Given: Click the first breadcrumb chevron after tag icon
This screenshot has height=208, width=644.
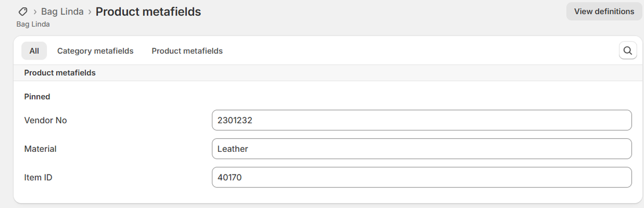Looking at the screenshot, I should coord(35,12).
